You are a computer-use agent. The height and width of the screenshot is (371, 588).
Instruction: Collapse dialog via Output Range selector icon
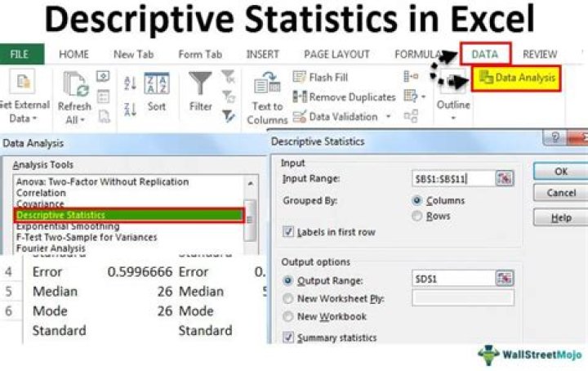(505, 278)
